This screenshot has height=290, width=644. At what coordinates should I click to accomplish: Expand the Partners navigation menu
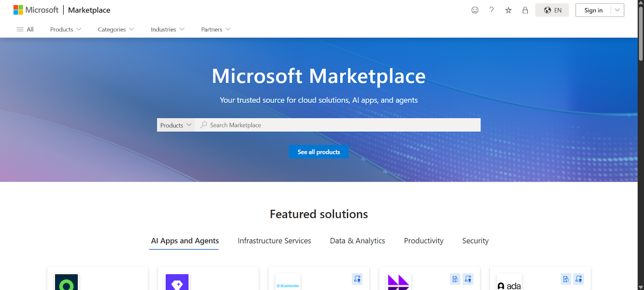point(216,29)
